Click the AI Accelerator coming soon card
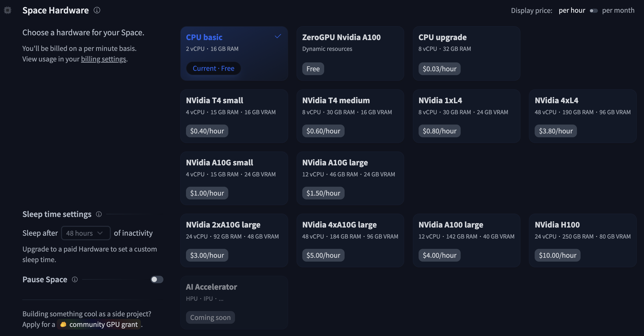The image size is (644, 336). (234, 303)
